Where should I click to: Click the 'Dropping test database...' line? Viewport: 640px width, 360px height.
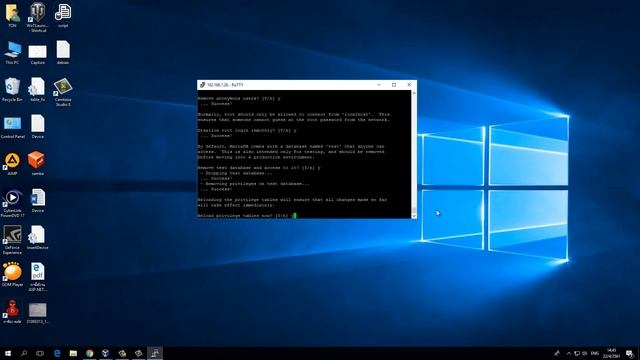236,173
